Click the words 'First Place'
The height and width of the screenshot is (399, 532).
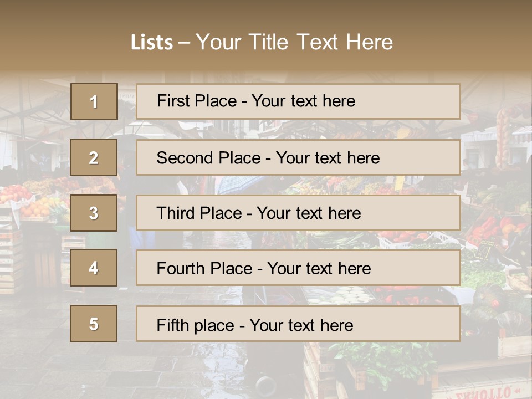click(x=197, y=101)
